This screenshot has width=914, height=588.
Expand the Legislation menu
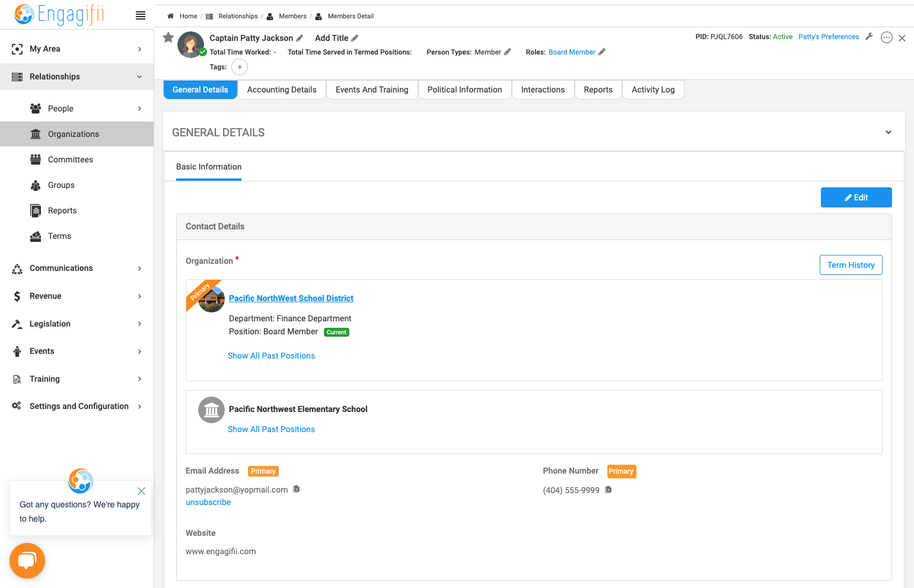[77, 324]
